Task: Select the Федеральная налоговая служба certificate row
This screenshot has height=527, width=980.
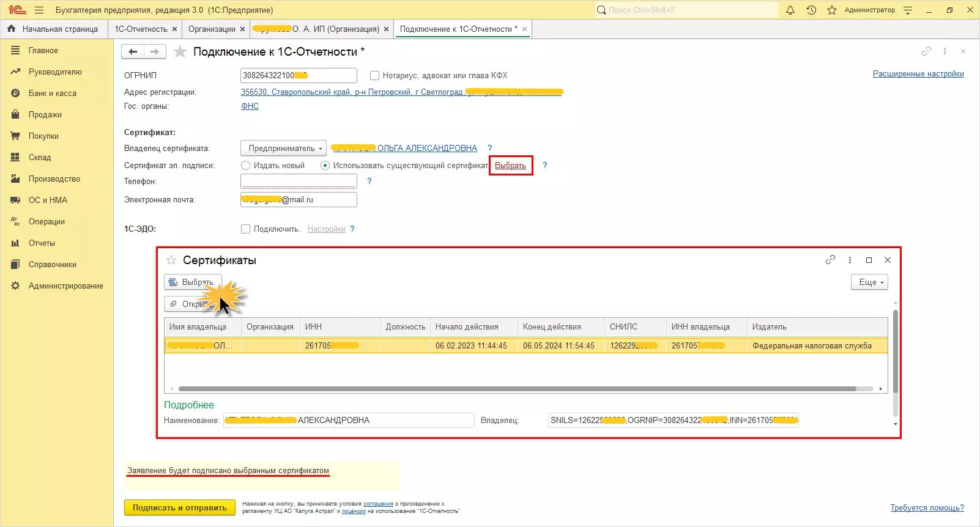Action: (x=526, y=345)
